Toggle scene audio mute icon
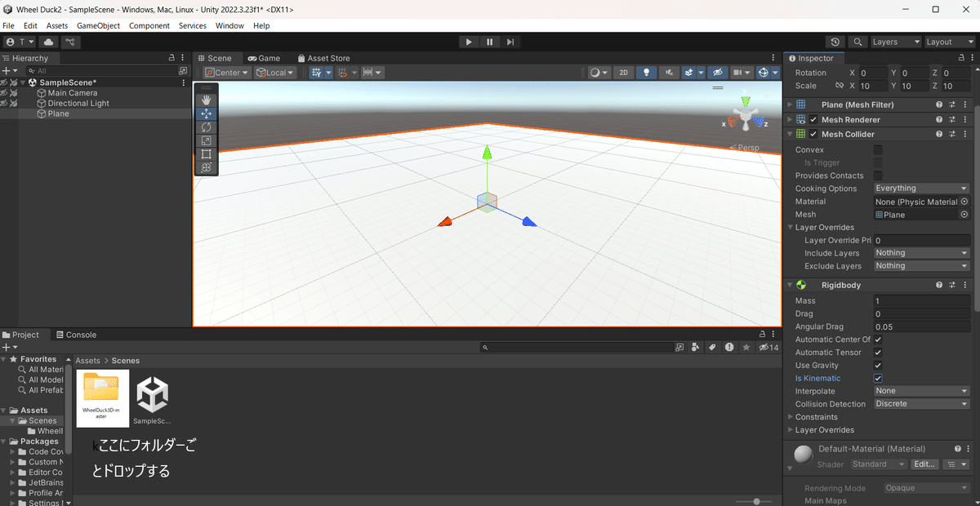Screen dimensions: 980x506 670,73
